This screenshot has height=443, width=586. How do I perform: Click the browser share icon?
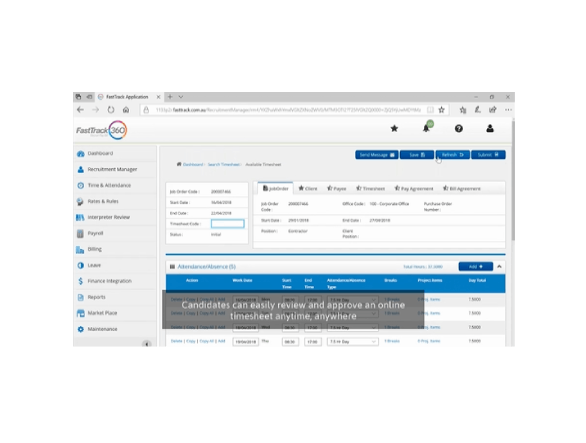click(x=493, y=110)
